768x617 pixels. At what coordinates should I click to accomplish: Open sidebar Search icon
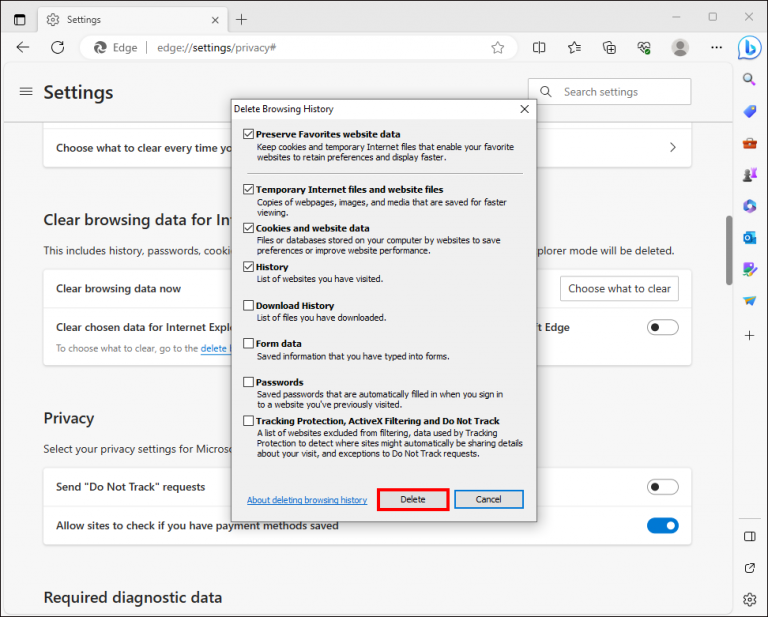point(749,79)
